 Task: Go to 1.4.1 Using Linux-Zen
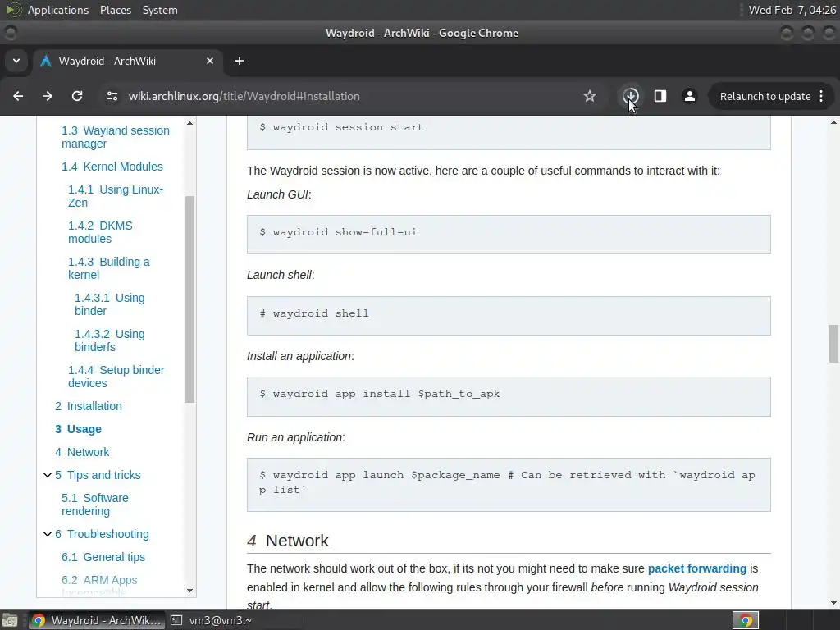pyautogui.click(x=115, y=196)
